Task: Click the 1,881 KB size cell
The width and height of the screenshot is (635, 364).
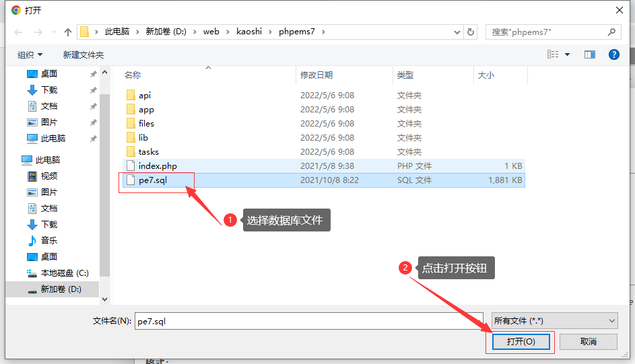Action: point(505,180)
